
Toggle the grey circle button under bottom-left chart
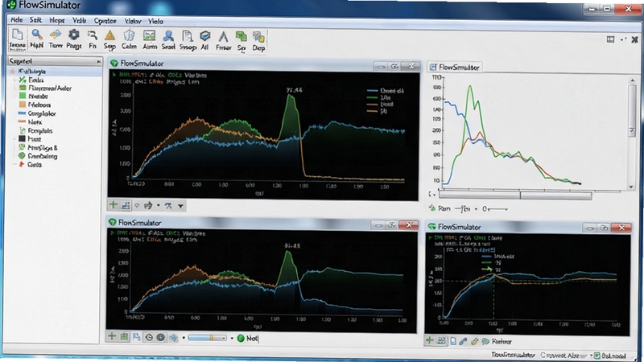[x=160, y=337]
